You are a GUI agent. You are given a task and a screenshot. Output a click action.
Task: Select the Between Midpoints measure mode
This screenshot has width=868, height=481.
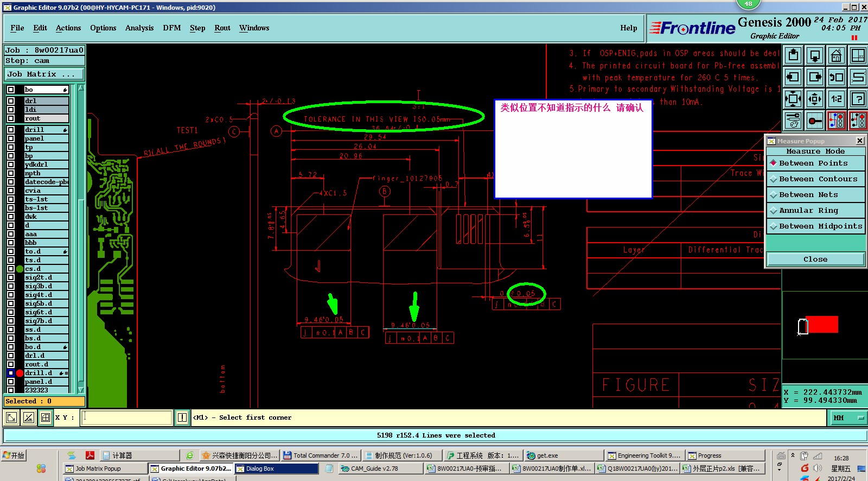point(815,226)
